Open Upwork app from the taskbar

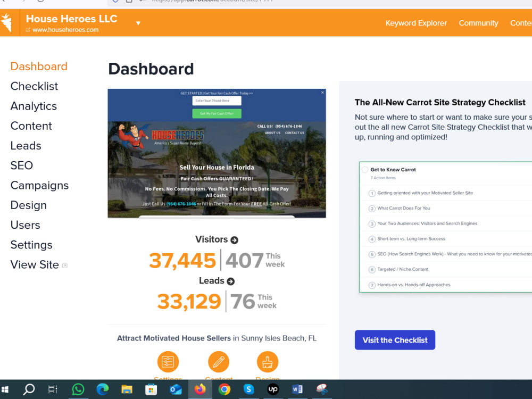point(273,389)
